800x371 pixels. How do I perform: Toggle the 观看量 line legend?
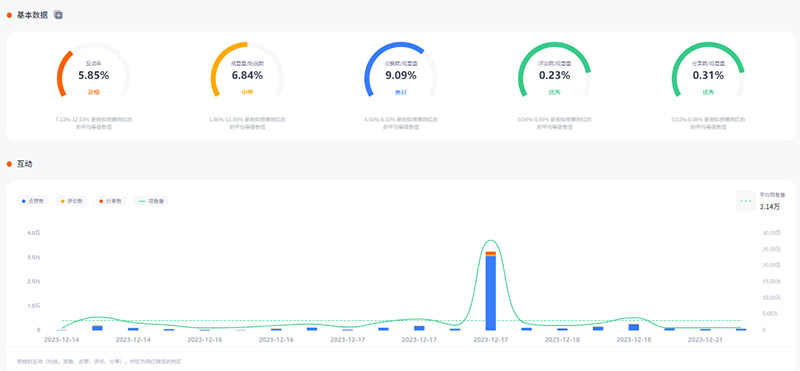(151, 201)
